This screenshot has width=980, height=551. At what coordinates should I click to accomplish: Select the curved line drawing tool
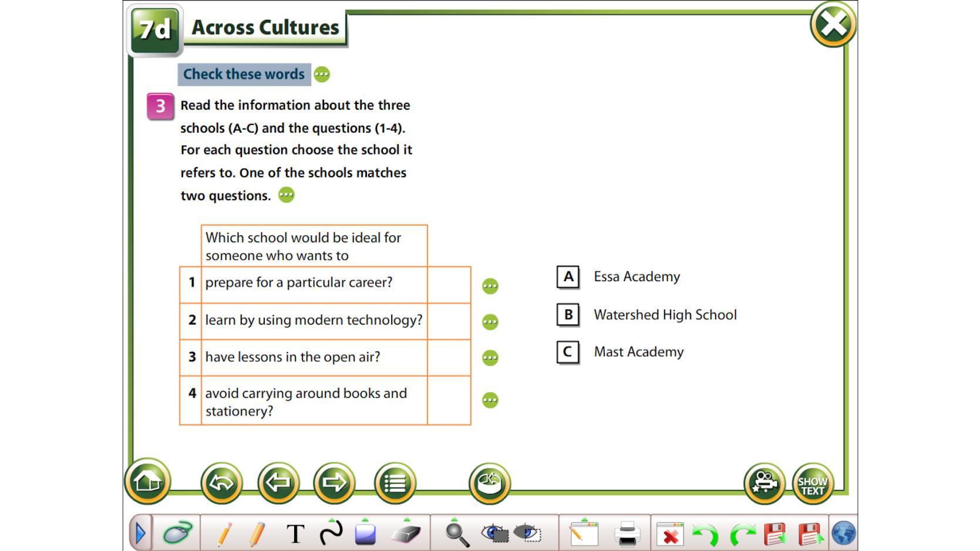331,533
